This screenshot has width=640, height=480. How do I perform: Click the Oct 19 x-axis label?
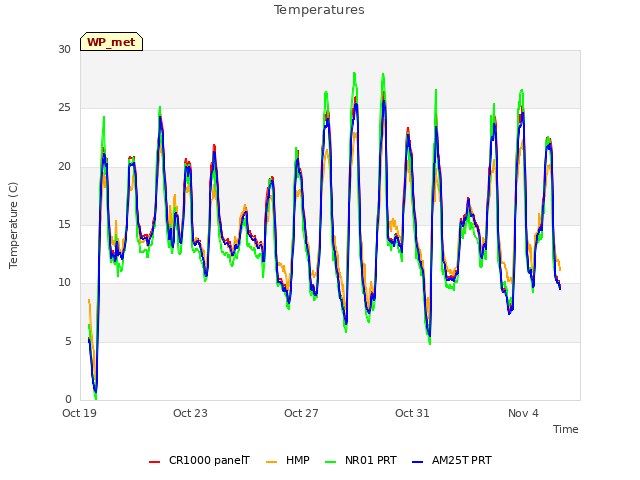[x=79, y=413]
